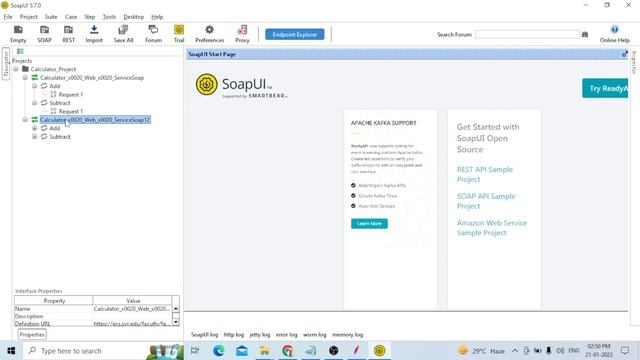The image size is (640, 360).
Task: Collapse the Subtract operation under ServiceSoap
Action: pyautogui.click(x=35, y=103)
